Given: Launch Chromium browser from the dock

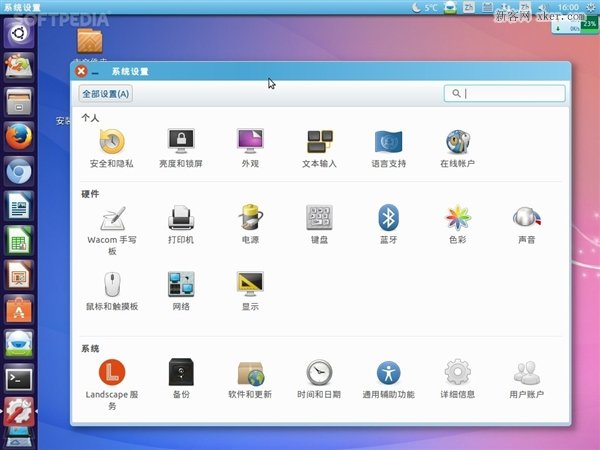Looking at the screenshot, I should point(19,171).
